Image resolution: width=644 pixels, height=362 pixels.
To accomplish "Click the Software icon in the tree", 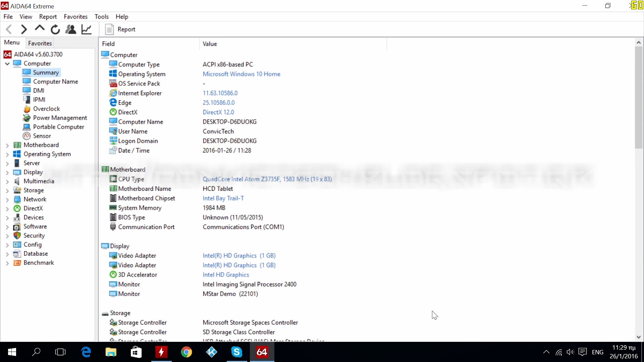I will [x=17, y=226].
